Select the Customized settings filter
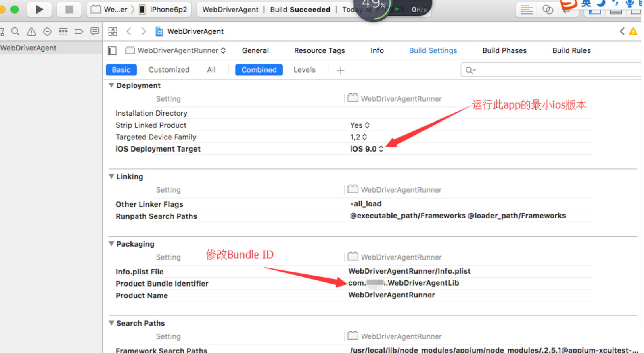644x353 pixels. point(169,70)
